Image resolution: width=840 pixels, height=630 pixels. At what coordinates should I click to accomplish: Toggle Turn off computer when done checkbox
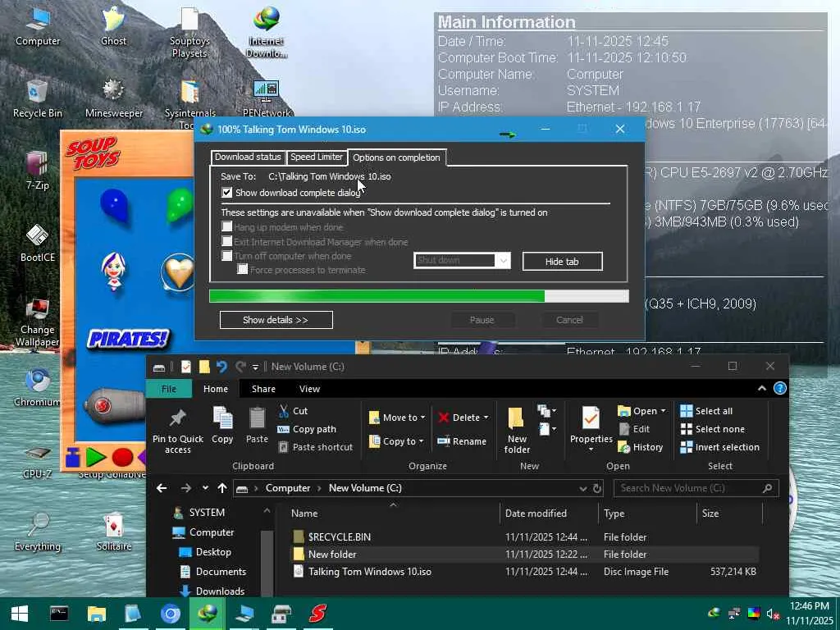pyautogui.click(x=227, y=256)
